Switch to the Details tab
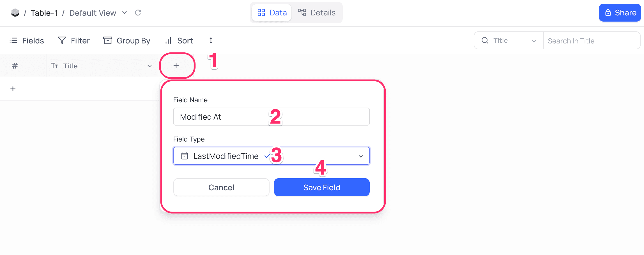The width and height of the screenshot is (644, 255). coord(317,13)
